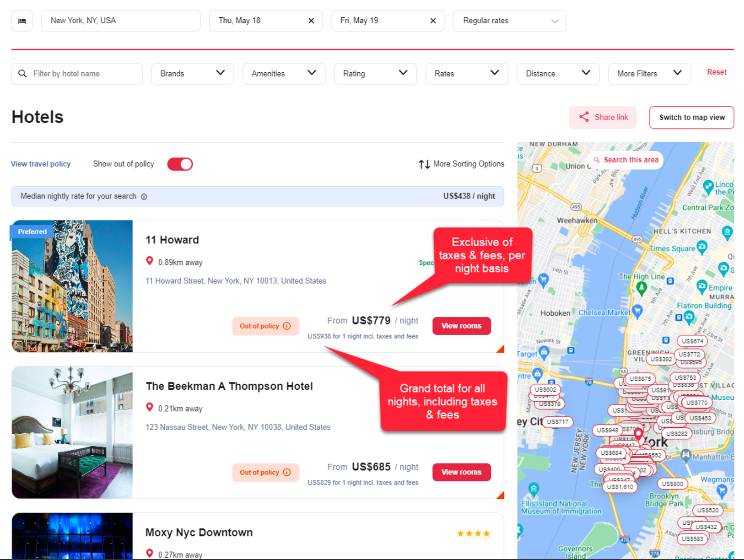The width and height of the screenshot is (744, 560).
Task: Select the US$674 map price marker
Action: [692, 341]
